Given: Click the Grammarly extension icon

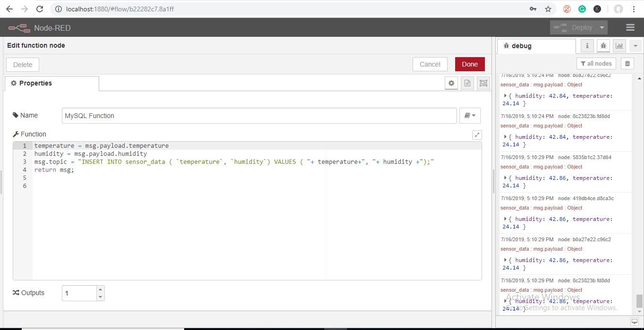Looking at the screenshot, I should 582,9.
